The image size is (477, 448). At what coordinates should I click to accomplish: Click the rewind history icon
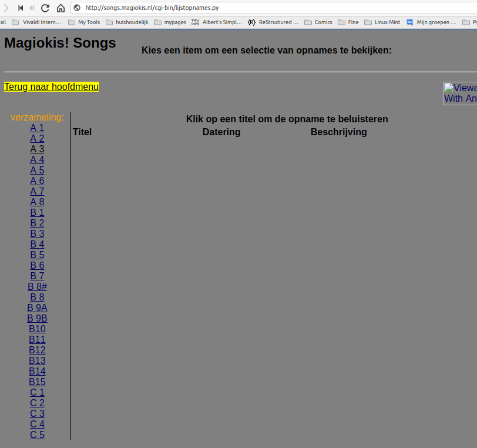pos(21,8)
